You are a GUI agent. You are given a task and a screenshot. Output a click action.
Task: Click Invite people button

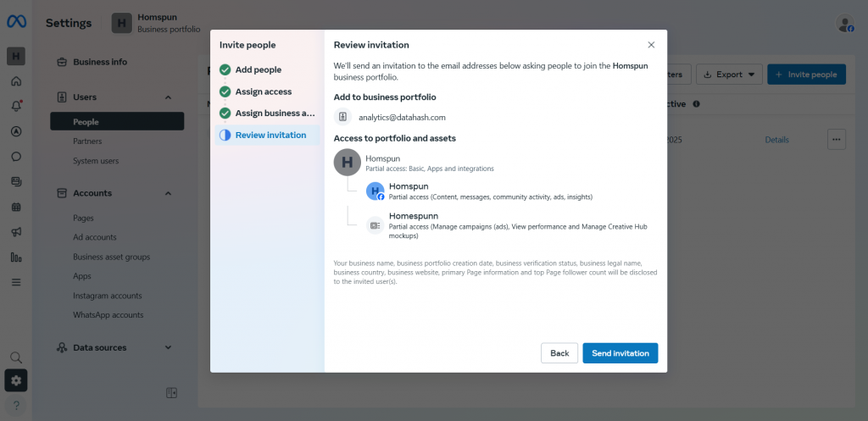click(806, 75)
